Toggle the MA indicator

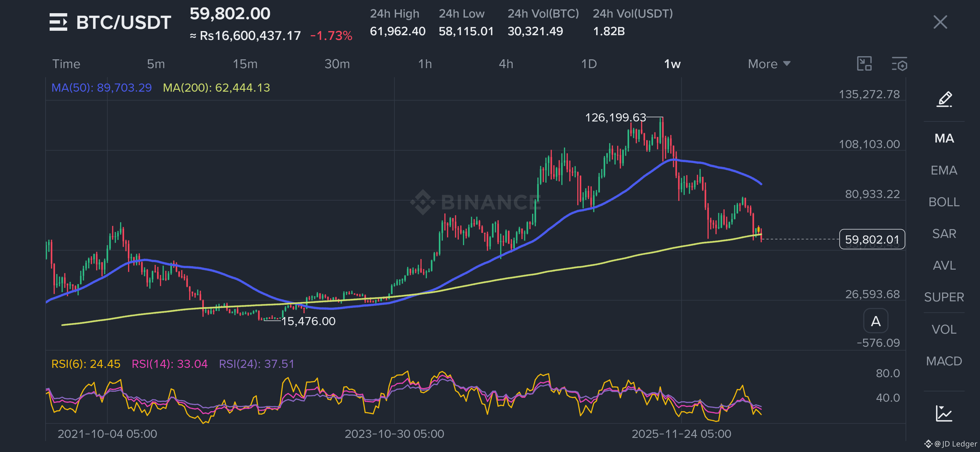(944, 138)
